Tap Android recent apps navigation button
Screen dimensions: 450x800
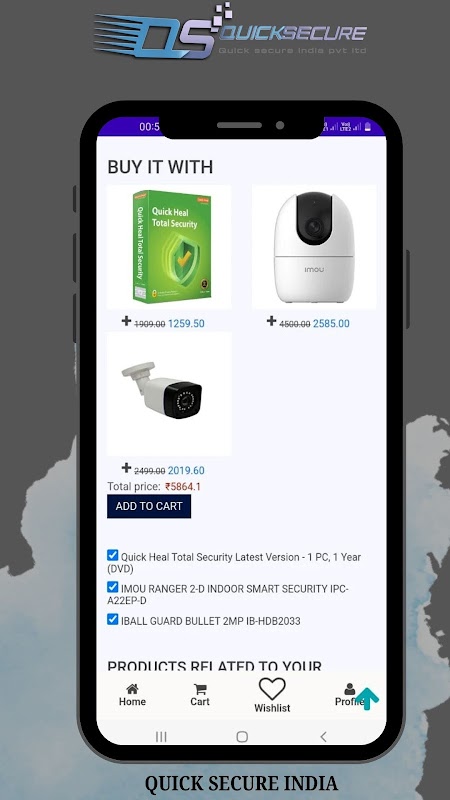(161, 736)
